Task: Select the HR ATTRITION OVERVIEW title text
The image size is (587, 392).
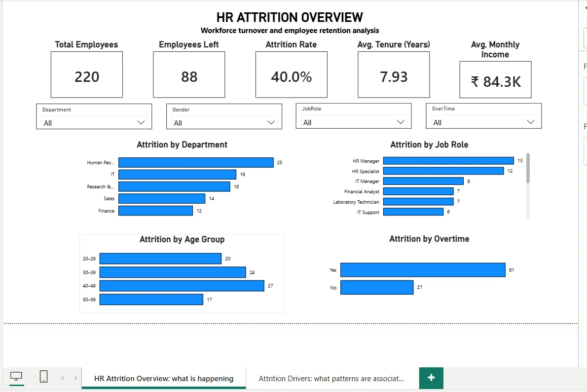Action: pyautogui.click(x=290, y=17)
